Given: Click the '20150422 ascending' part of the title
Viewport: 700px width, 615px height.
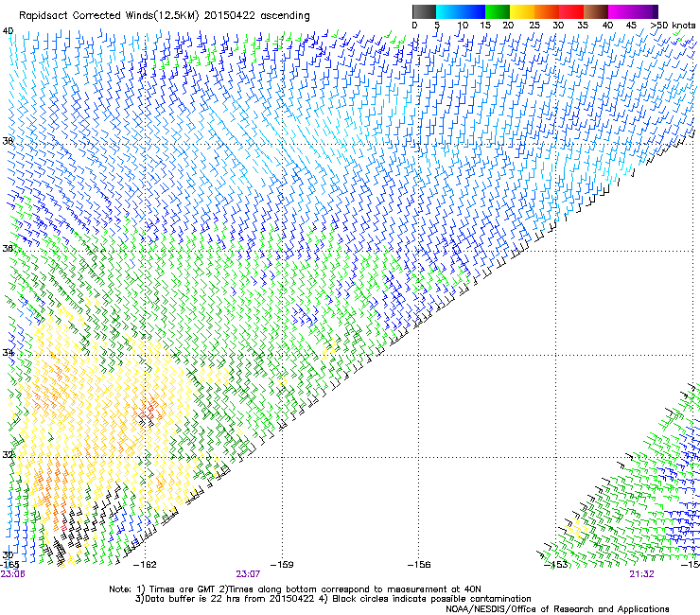Looking at the screenshot, I should coord(256,15).
